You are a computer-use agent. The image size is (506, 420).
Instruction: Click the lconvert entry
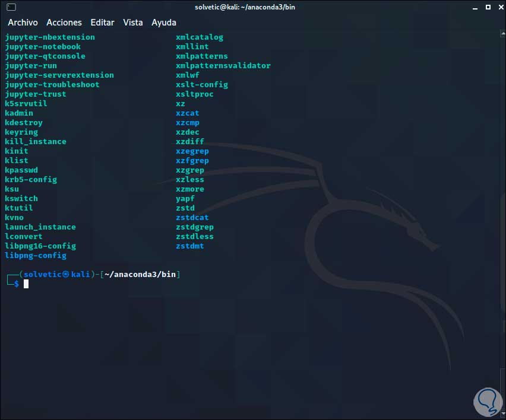click(24, 237)
